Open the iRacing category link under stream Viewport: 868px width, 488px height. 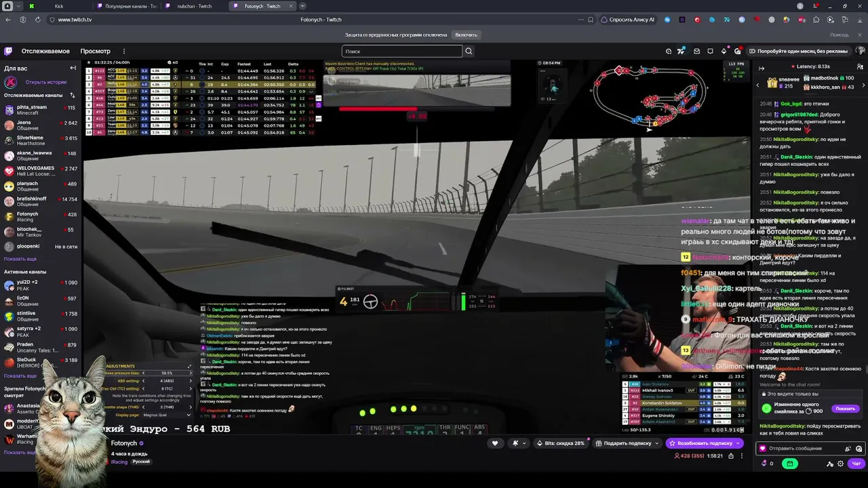pyautogui.click(x=119, y=462)
